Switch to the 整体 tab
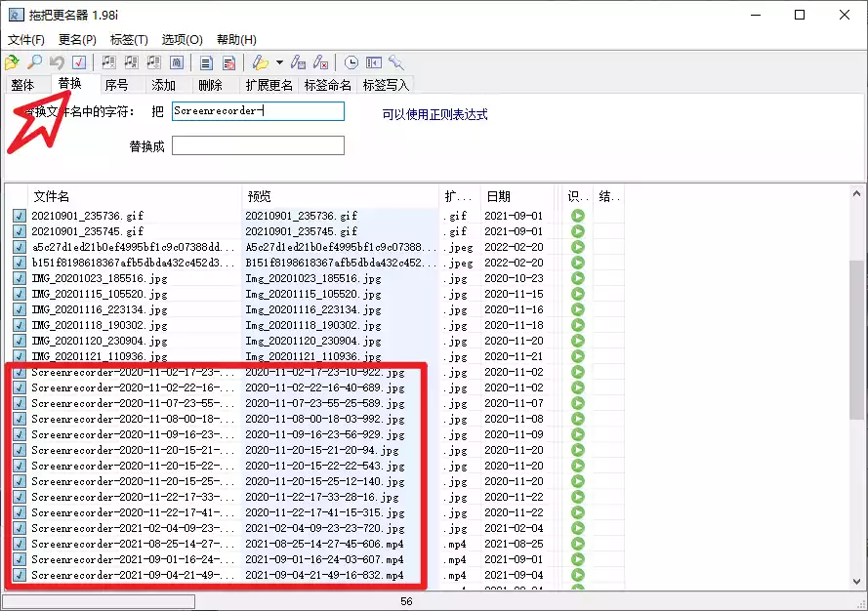 (x=22, y=85)
